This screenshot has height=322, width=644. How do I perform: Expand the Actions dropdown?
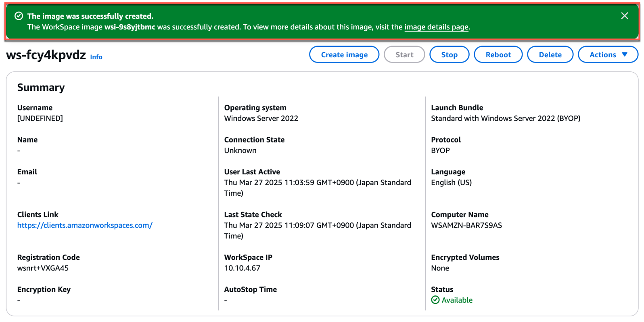608,54
